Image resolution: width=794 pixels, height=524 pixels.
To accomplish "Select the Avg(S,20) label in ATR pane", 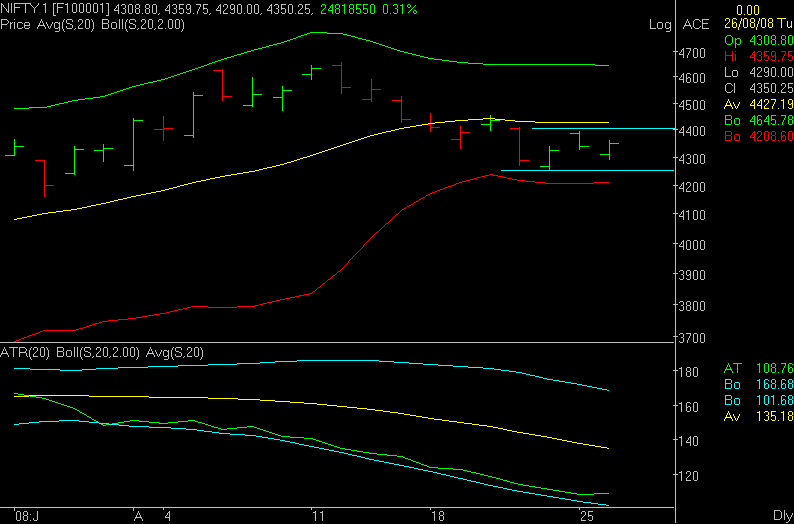I will pyautogui.click(x=175, y=353).
